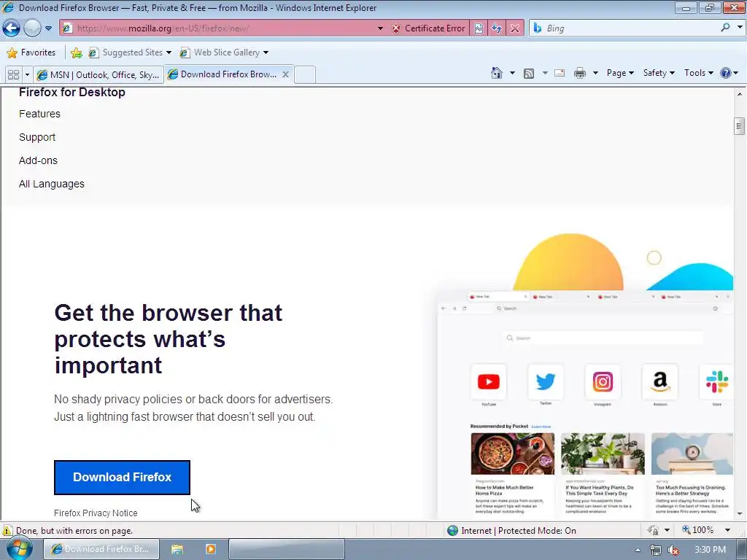Open Windows Explorer from the taskbar
Screen dimensions: 747x560
[177, 549]
